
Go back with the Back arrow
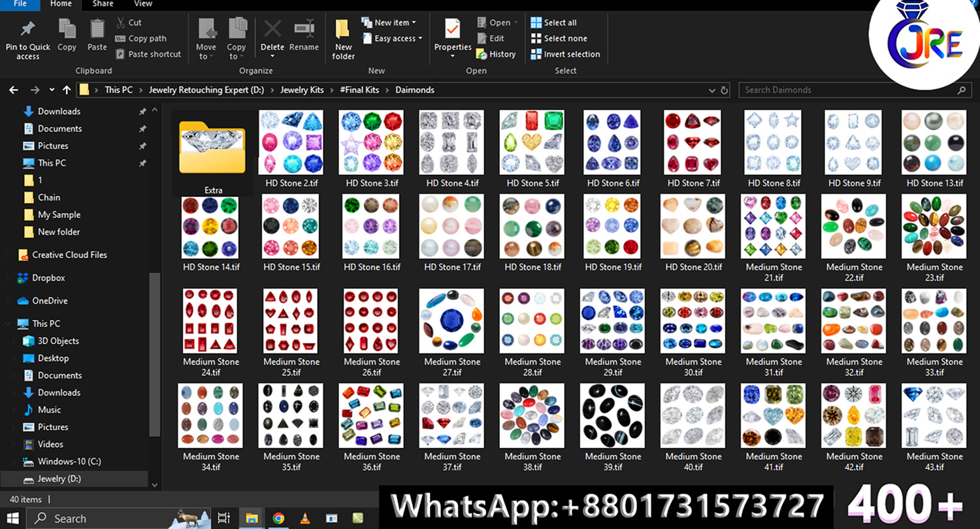coord(14,90)
